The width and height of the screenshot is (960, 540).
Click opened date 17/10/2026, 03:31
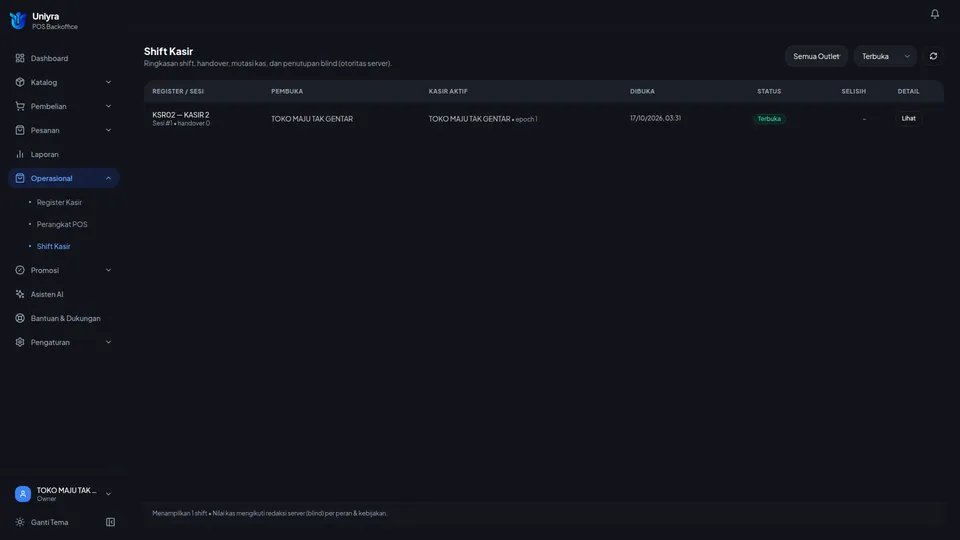(655, 118)
